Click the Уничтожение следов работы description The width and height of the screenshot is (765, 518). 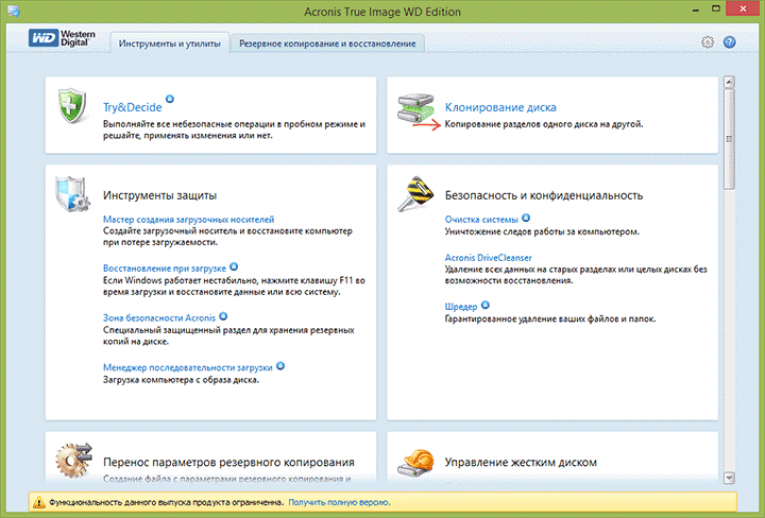pos(542,232)
